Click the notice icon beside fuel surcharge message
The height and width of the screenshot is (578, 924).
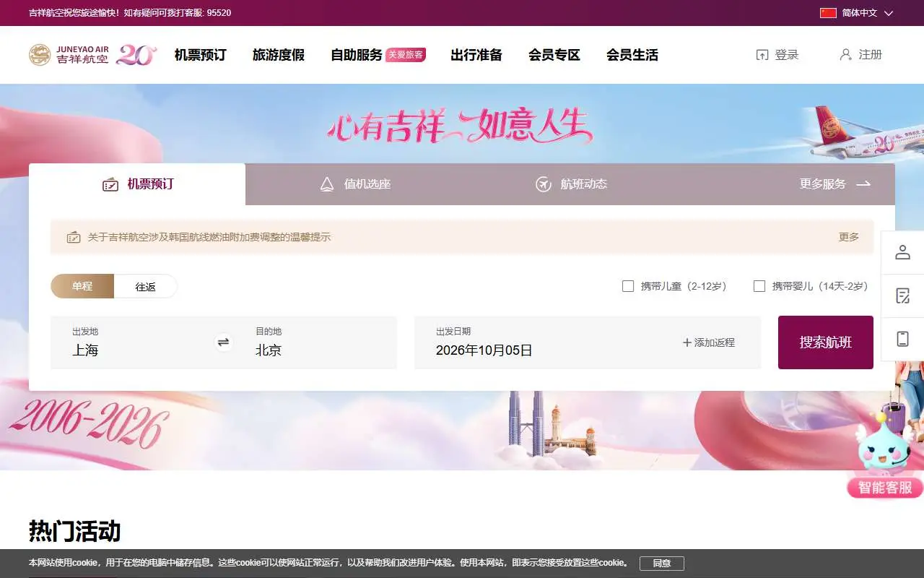pos(73,237)
